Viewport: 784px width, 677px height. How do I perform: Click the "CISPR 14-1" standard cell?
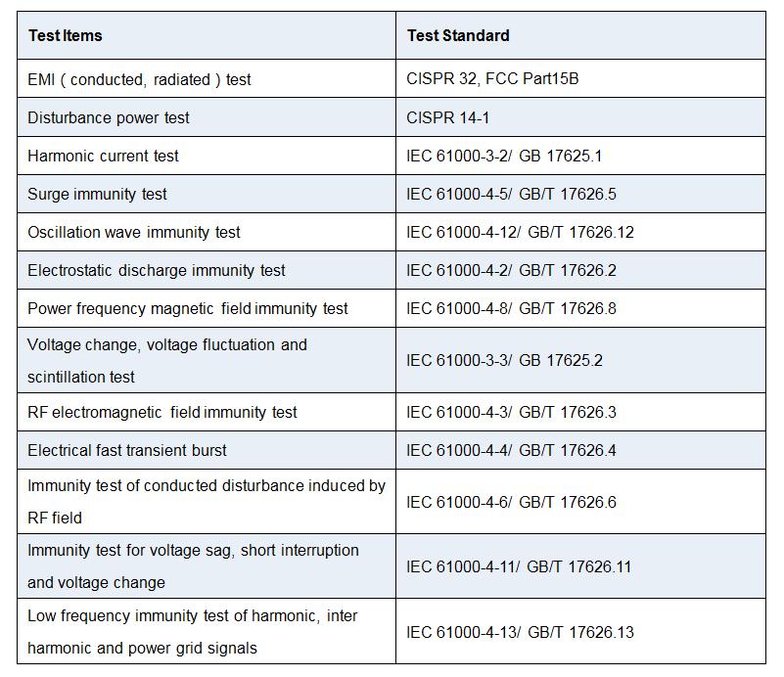coord(448,117)
